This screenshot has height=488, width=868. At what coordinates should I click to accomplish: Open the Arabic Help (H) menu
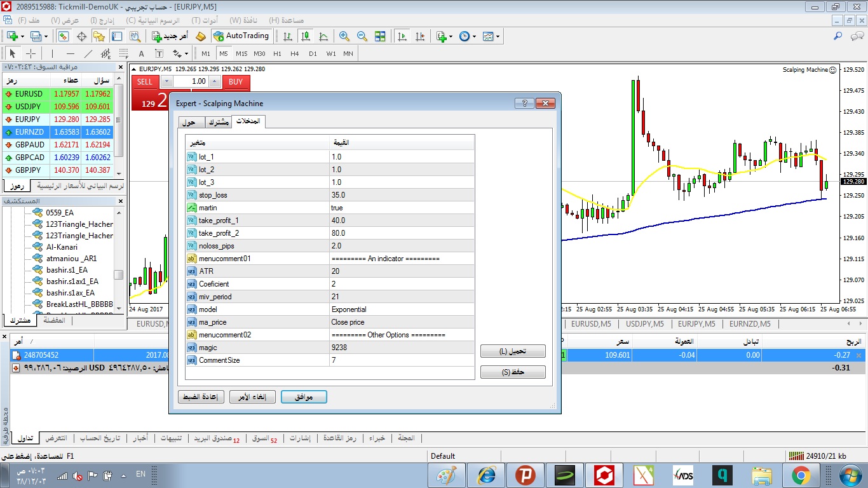(287, 20)
